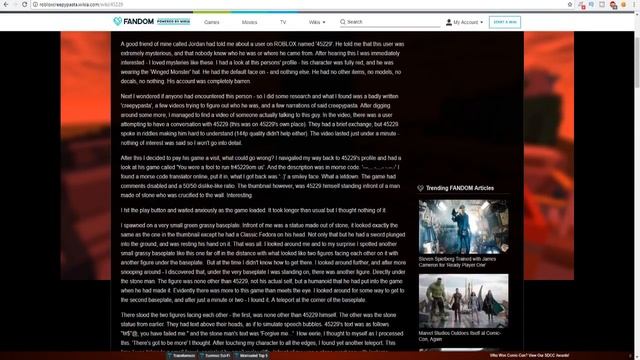Click the first bottom toolbar item

(x=181, y=356)
